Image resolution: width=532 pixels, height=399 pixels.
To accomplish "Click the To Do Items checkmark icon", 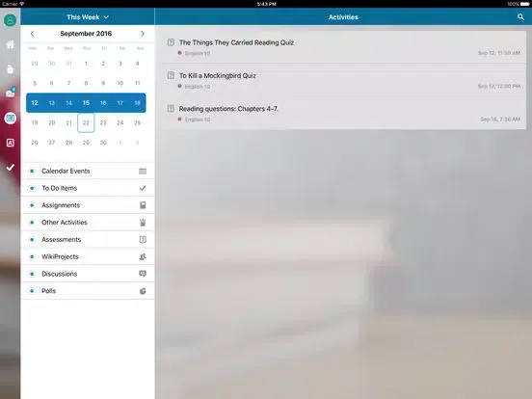I will (143, 188).
